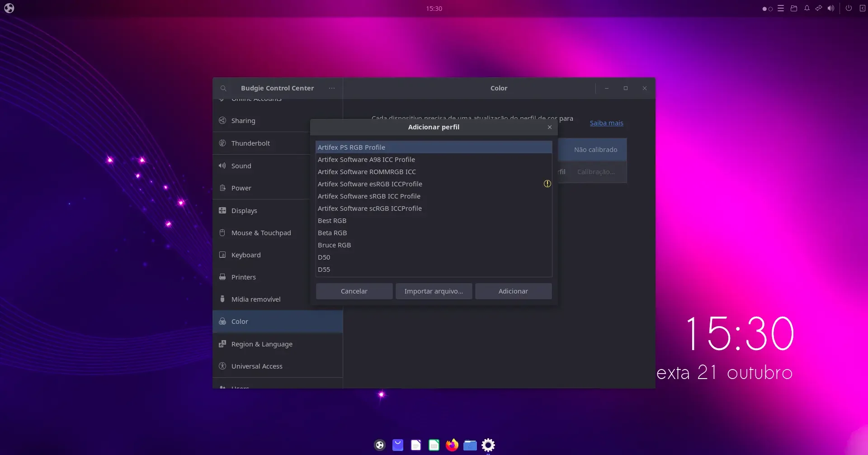868x455 pixels.
Task: Select Artifex Software sRGB ICC Profile
Action: [434, 196]
